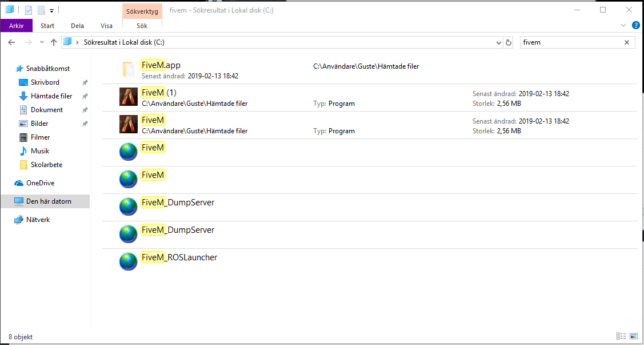Open the recent locations dropdown arrow

(42, 42)
